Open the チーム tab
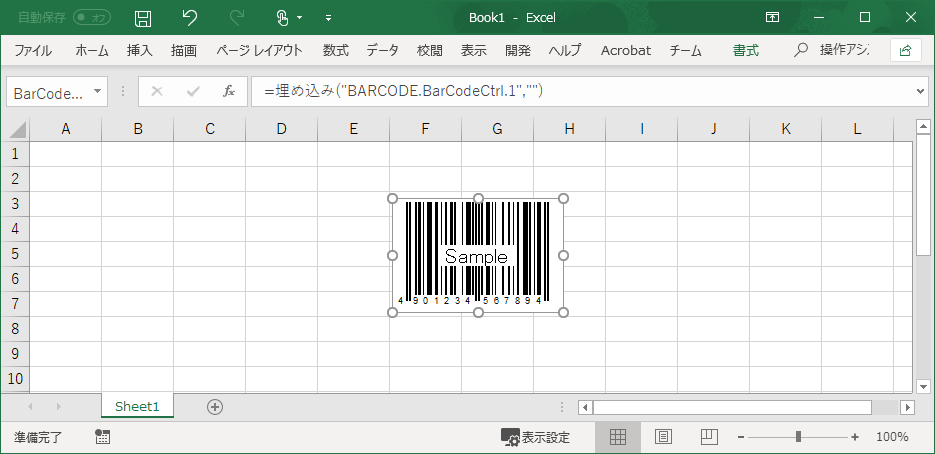Viewport: 935px width, 454px height. tap(685, 51)
